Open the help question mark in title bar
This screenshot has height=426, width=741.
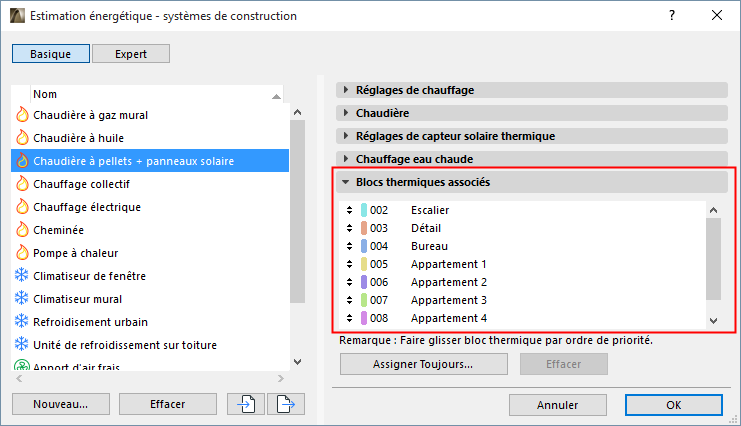pos(672,16)
